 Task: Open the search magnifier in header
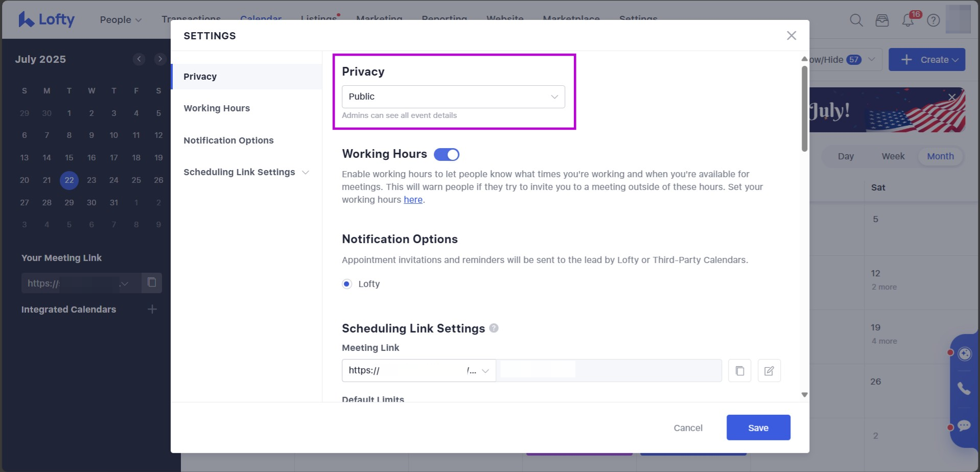click(x=856, y=20)
